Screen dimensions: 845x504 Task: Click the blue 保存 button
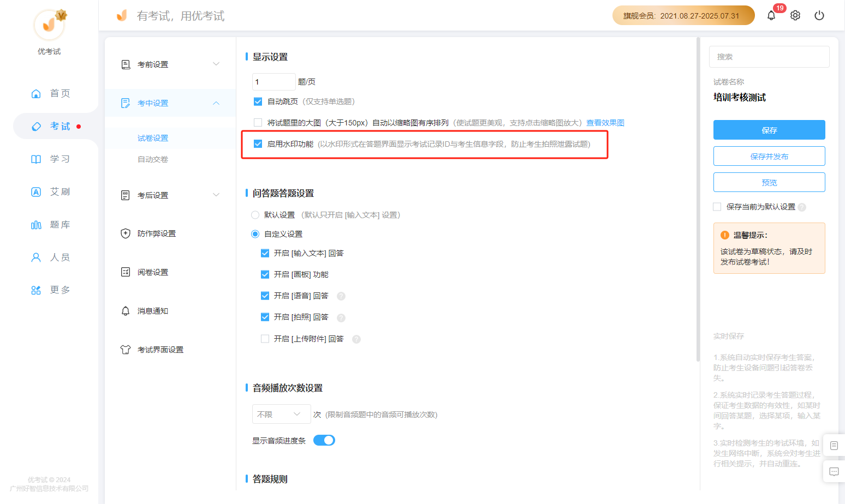pyautogui.click(x=769, y=130)
